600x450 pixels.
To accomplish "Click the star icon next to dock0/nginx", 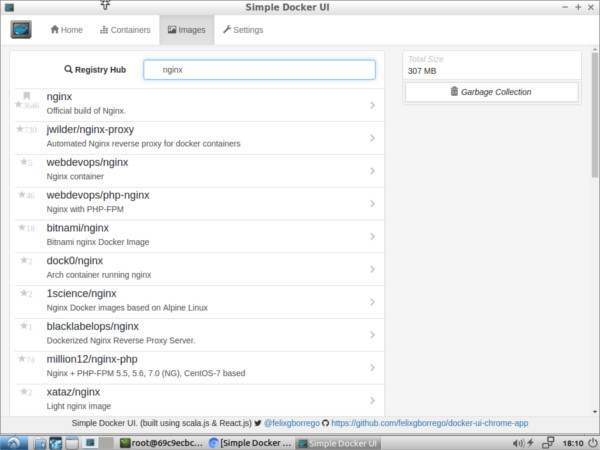I will (x=24, y=260).
